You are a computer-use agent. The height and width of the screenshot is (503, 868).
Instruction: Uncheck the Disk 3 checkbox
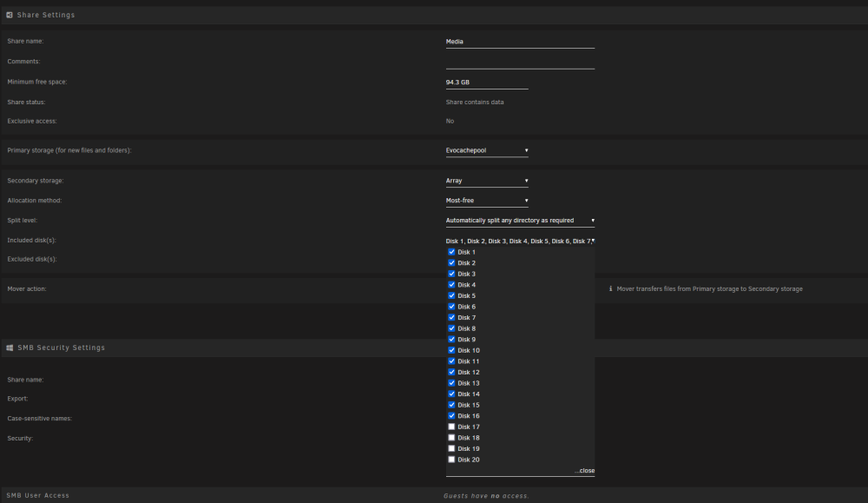click(451, 274)
